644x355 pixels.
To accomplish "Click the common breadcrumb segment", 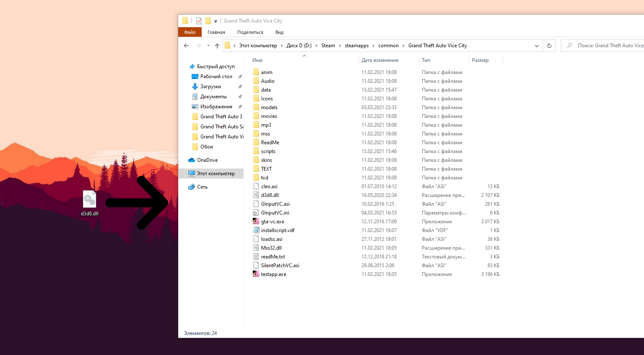I will [x=388, y=46].
